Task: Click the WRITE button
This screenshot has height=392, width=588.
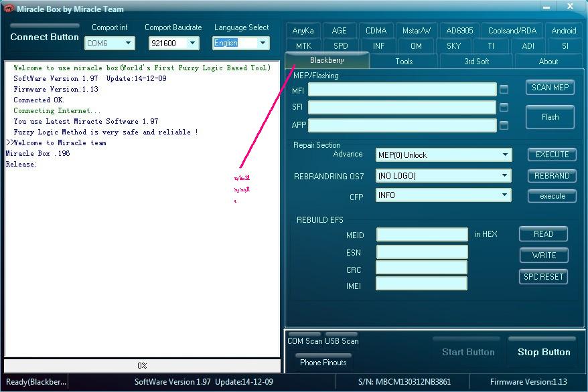Action: coord(544,256)
